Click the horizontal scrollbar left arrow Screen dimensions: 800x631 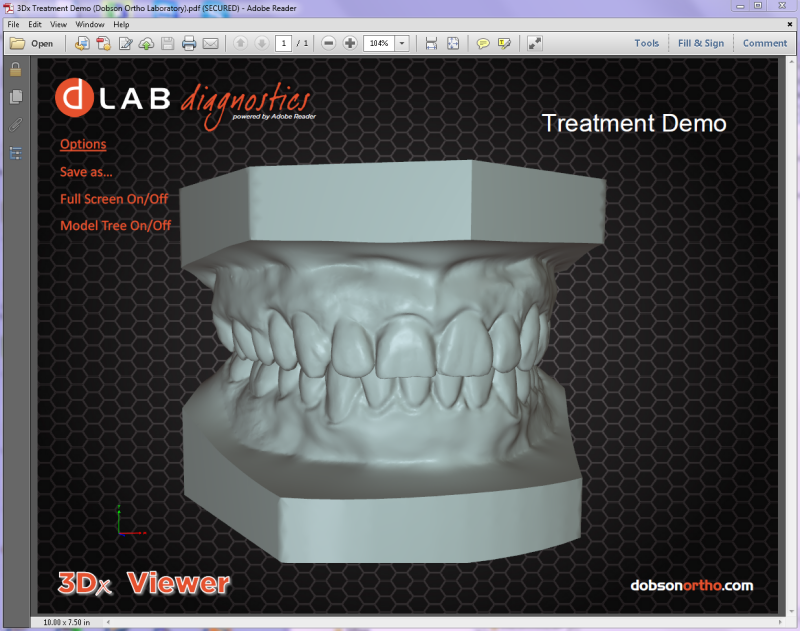point(108,622)
